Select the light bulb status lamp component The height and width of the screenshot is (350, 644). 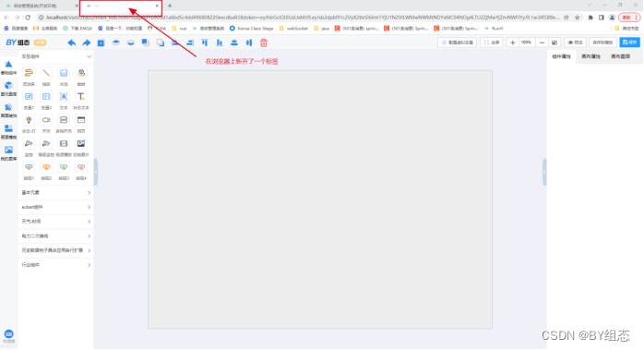tap(29, 120)
